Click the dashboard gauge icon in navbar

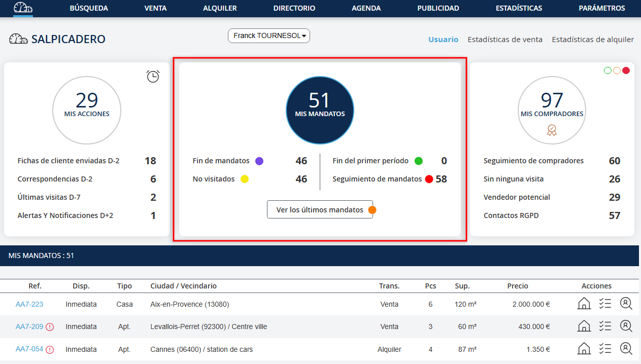click(x=23, y=8)
